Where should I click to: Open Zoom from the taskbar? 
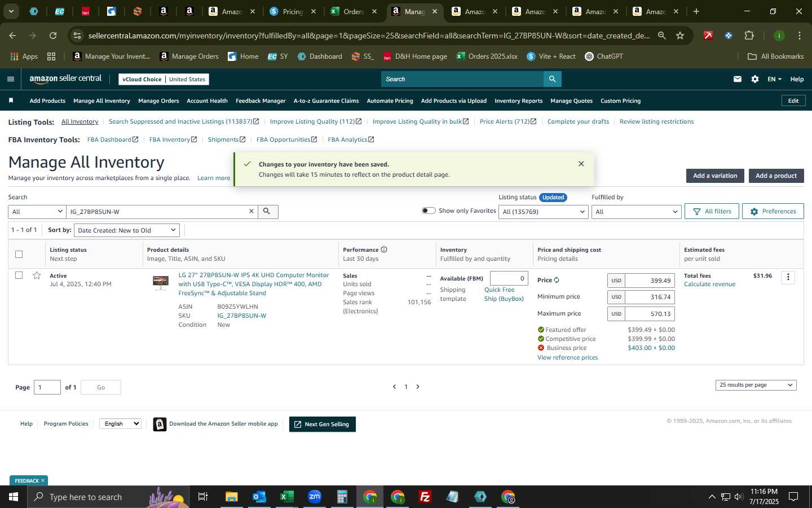pyautogui.click(x=315, y=497)
